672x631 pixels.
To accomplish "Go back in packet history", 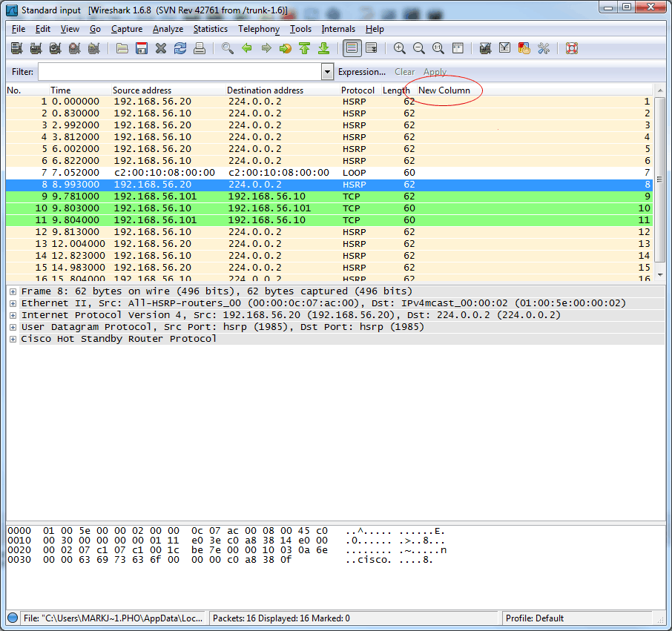I will point(247,48).
